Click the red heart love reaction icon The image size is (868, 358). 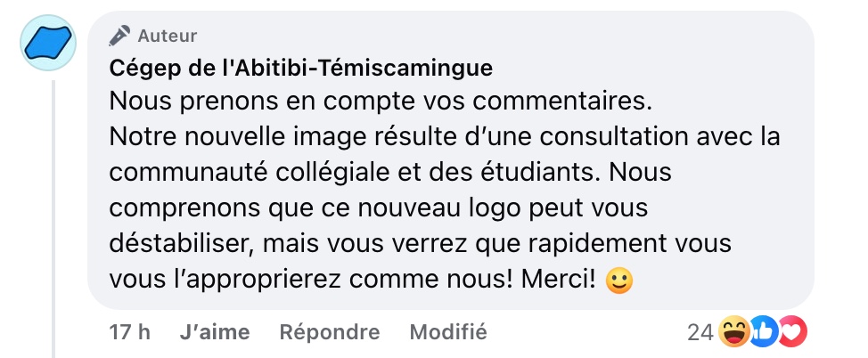point(792,332)
